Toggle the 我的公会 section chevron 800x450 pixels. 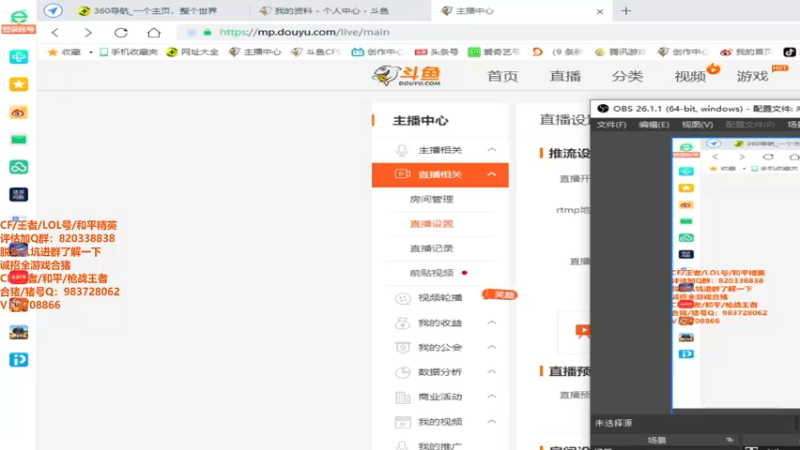[491, 347]
